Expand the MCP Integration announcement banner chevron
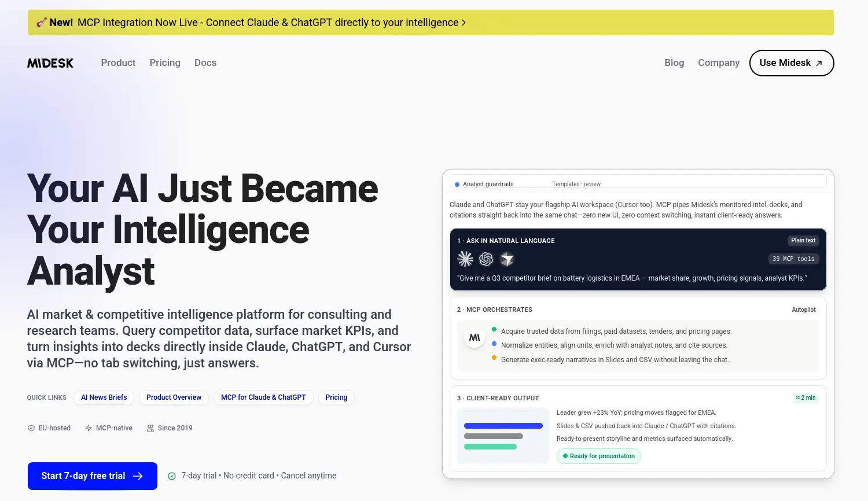The image size is (868, 501). pyautogui.click(x=464, y=23)
